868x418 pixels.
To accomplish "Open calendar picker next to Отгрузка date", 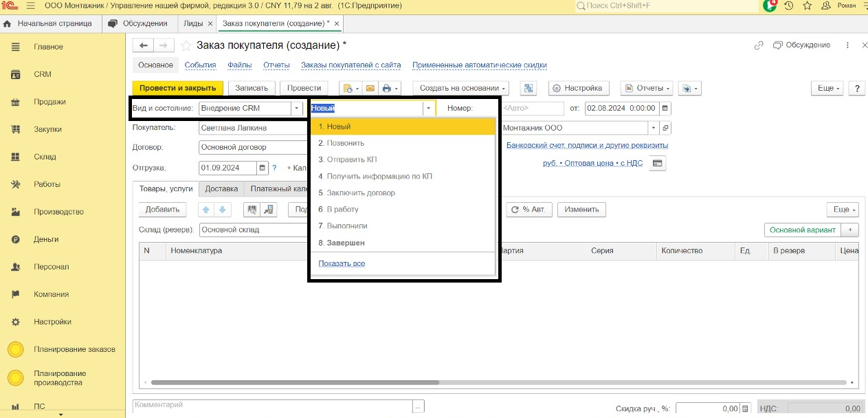I will coord(263,168).
